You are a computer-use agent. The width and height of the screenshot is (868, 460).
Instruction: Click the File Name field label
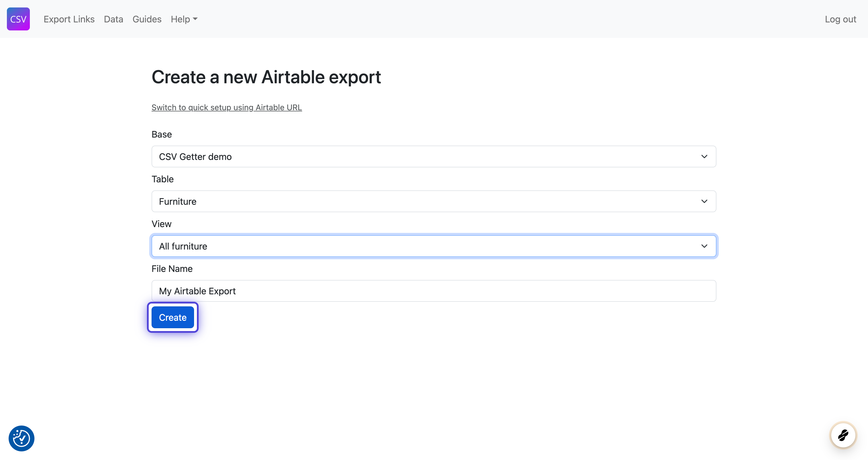(172, 268)
